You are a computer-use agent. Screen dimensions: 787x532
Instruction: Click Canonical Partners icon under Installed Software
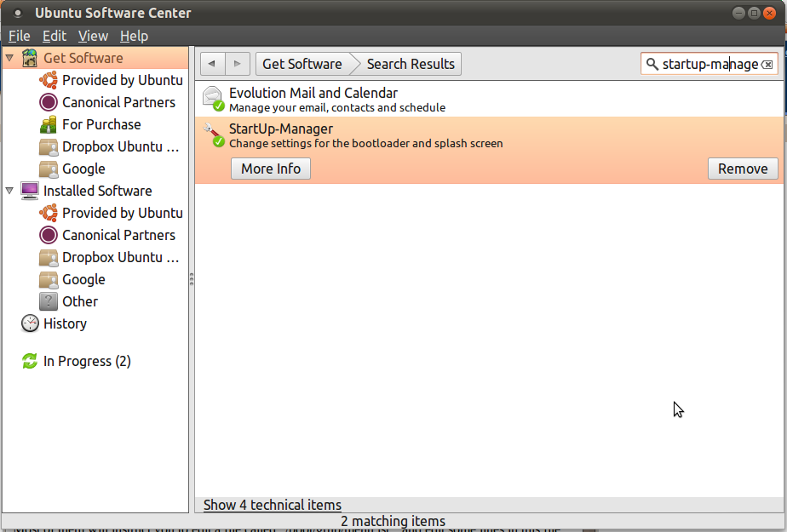point(49,235)
